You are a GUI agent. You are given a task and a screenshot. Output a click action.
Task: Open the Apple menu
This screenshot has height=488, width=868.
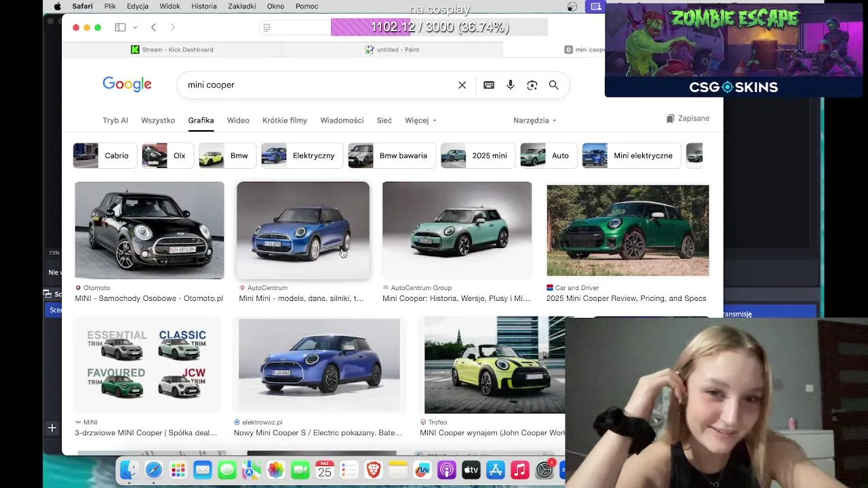[57, 6]
